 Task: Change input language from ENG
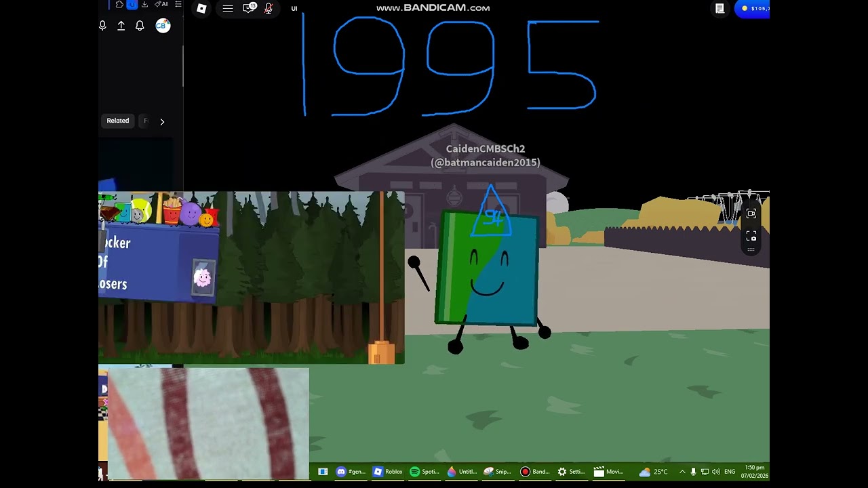(730, 472)
